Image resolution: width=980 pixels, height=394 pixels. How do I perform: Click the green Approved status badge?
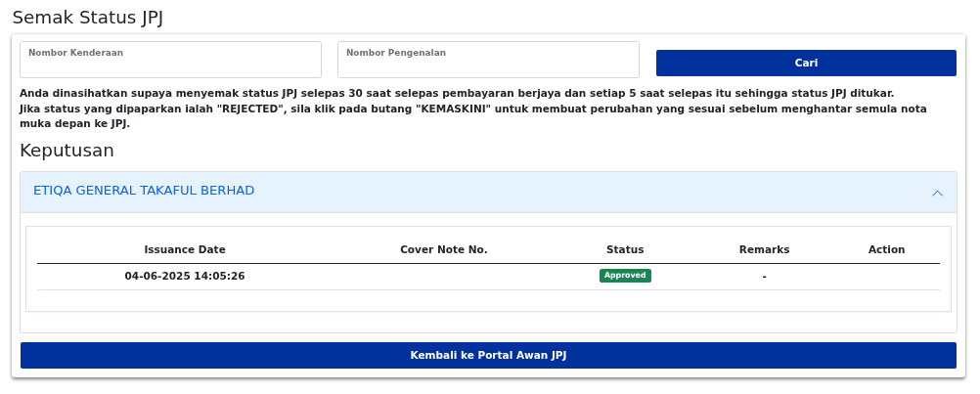click(x=625, y=276)
